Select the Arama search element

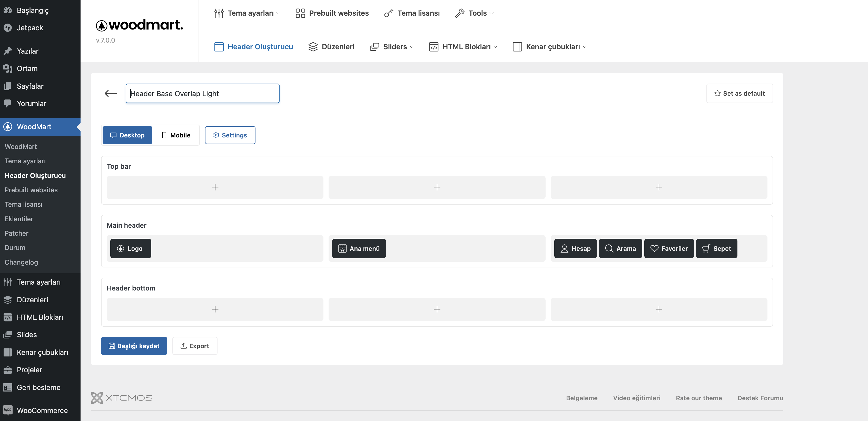click(x=620, y=248)
